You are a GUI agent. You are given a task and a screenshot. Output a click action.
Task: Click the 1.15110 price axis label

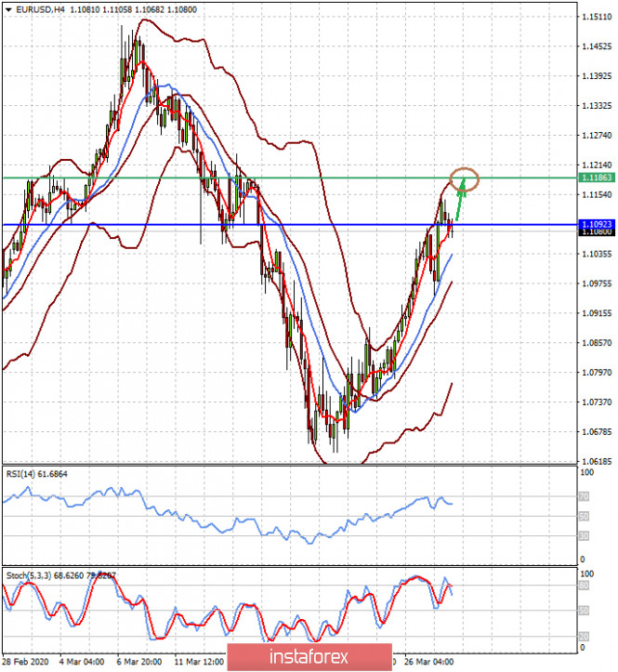click(595, 17)
